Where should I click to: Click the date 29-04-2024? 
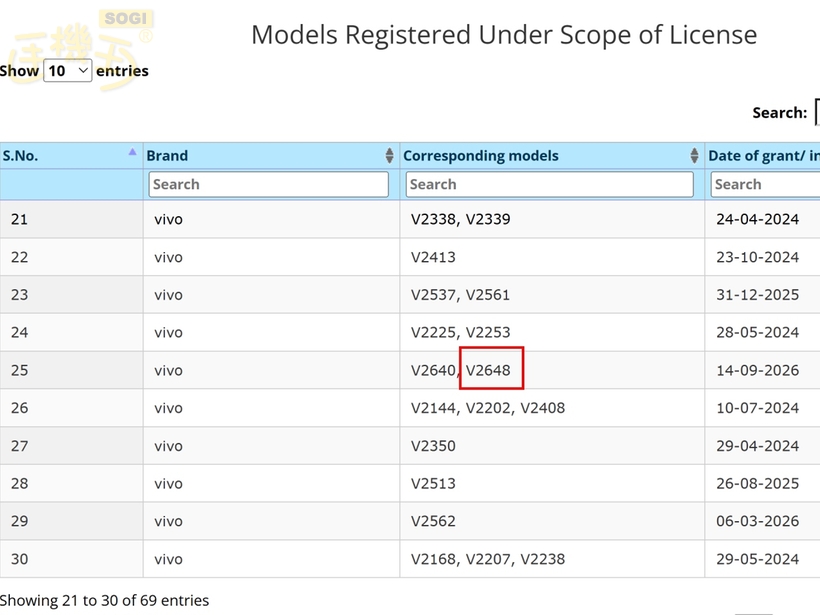point(757,446)
